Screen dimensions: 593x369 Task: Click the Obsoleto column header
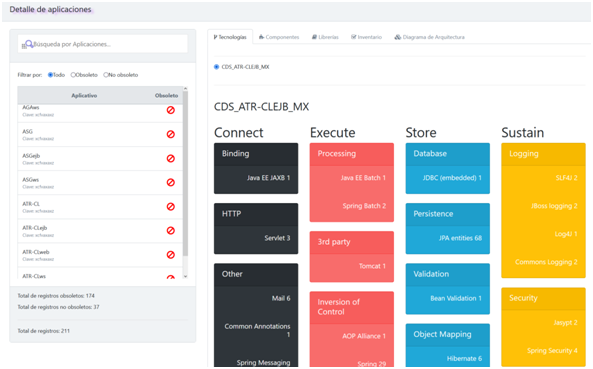point(166,96)
